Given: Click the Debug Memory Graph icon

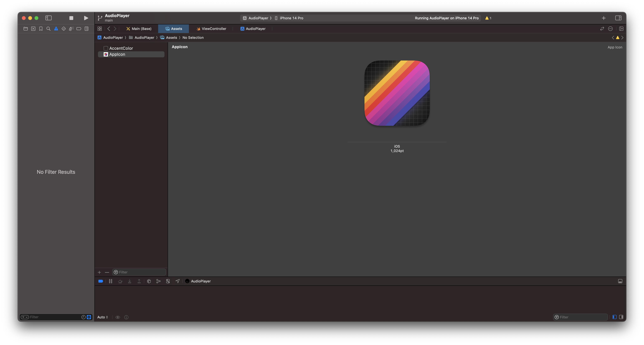Looking at the screenshot, I should pos(158,281).
